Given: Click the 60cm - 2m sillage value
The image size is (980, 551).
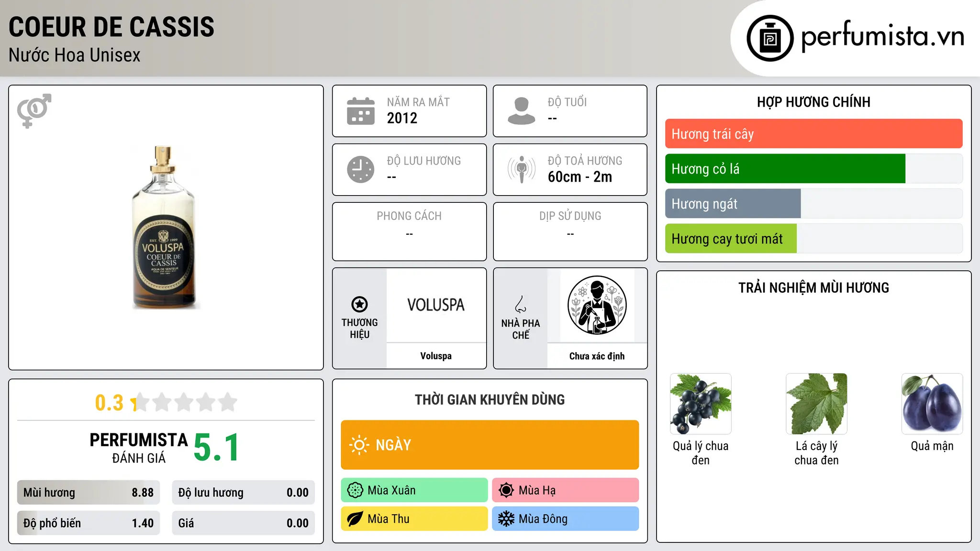Looking at the screenshot, I should coord(580,177).
